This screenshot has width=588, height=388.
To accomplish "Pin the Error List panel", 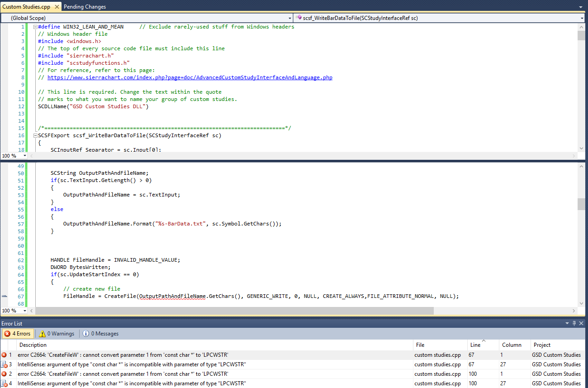I will tap(574, 323).
